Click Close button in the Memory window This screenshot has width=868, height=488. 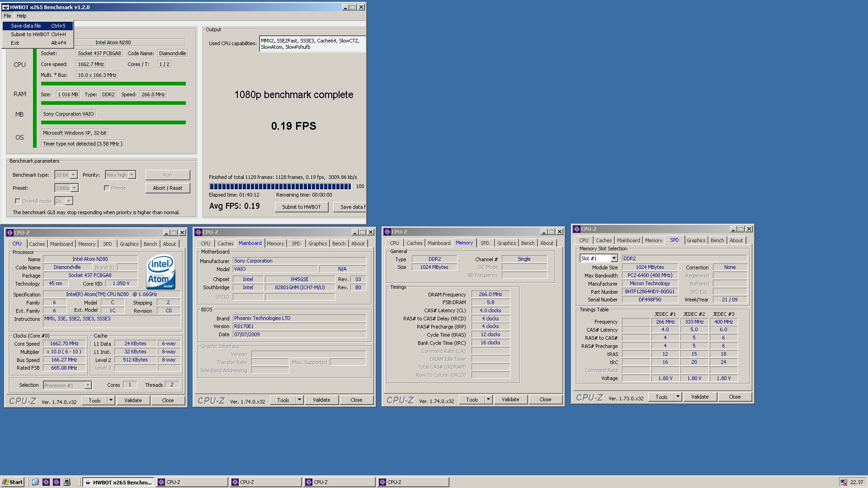pyautogui.click(x=545, y=399)
